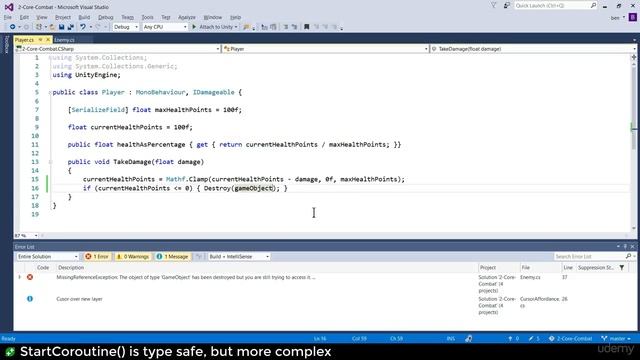The height and width of the screenshot is (360, 640).
Task: Click the 2-Core-Combat repository in status bar
Action: [x=570, y=339]
